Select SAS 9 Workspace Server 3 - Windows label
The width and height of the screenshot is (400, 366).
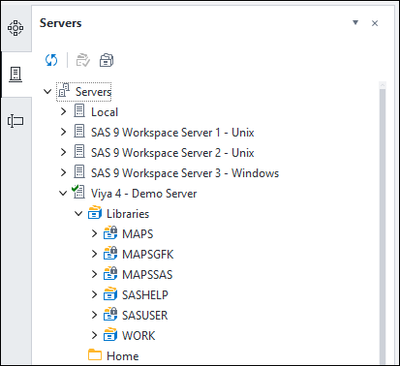tap(185, 173)
